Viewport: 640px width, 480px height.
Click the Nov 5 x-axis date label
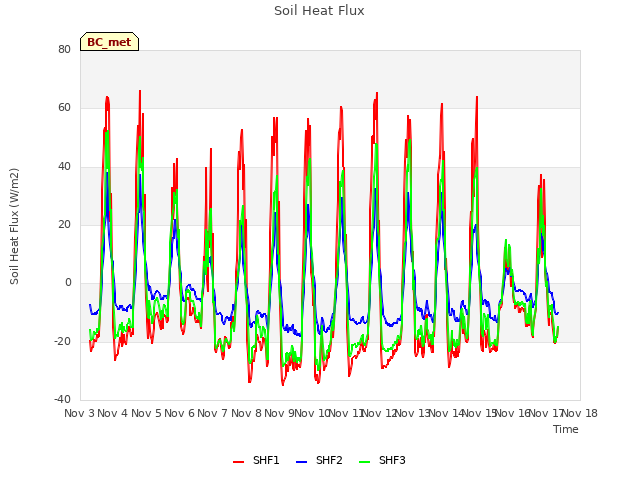tap(146, 413)
